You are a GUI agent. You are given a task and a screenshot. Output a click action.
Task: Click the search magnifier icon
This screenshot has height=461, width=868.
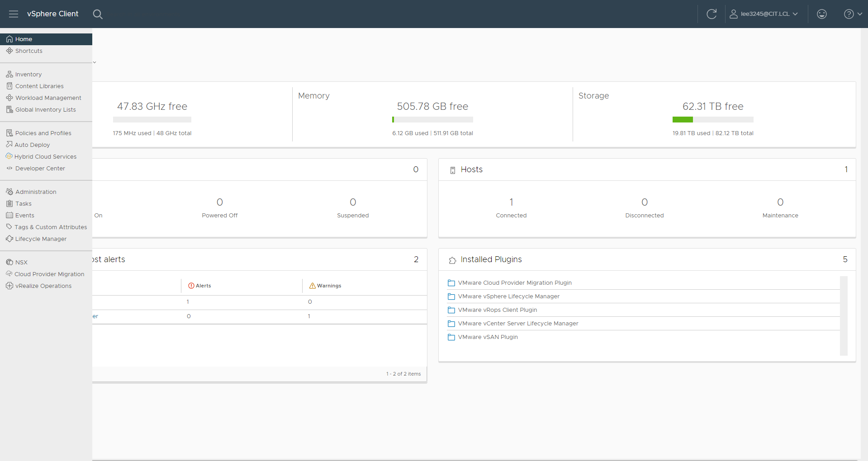click(98, 14)
